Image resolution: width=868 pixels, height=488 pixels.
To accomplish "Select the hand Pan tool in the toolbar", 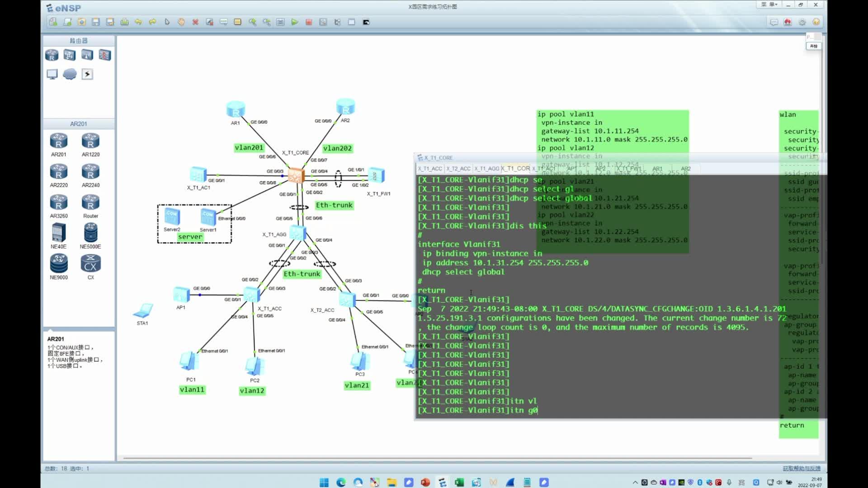I will 181,22.
